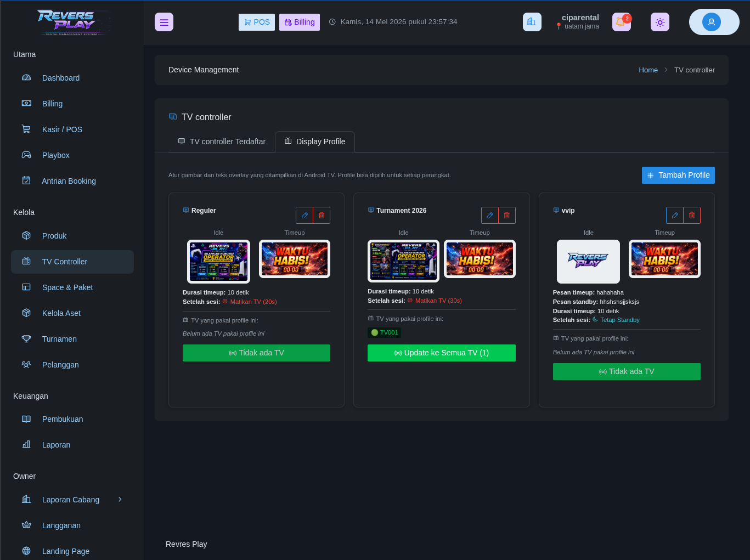This screenshot has height=560, width=750.
Task: Click Matikan TV (30s) text
Action: click(x=438, y=301)
